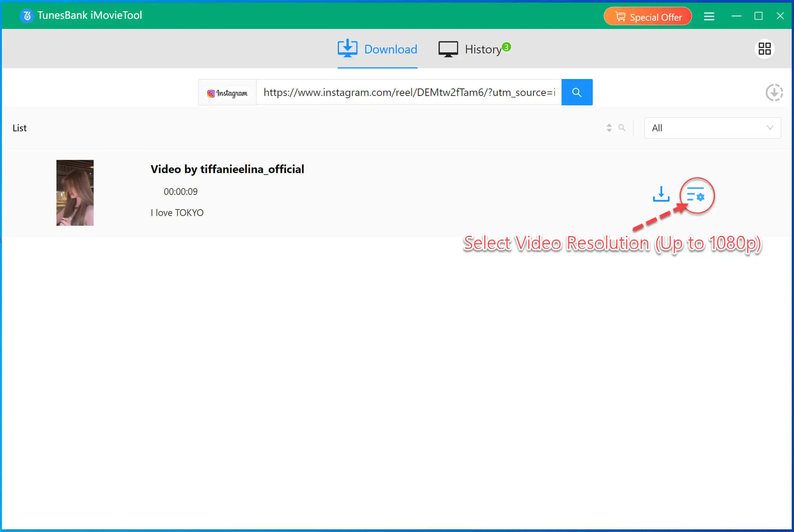Click the TunesBank iMovieTool logo icon

click(x=27, y=15)
